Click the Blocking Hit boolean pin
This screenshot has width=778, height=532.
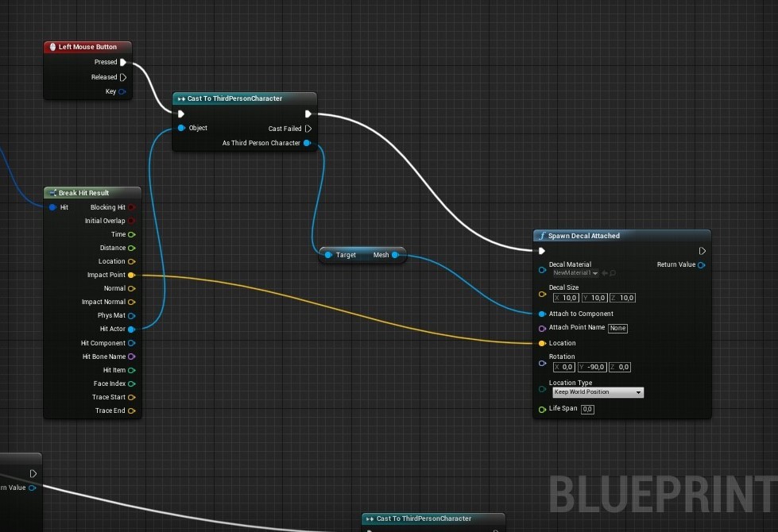click(131, 207)
